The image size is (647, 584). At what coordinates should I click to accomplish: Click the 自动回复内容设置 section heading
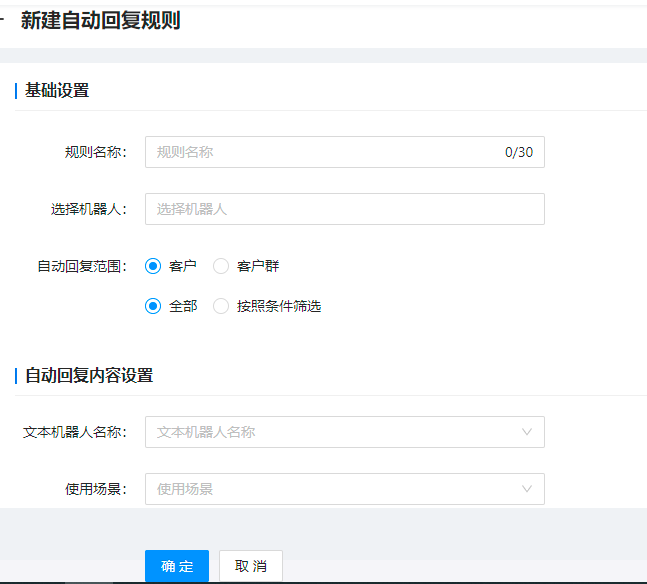[x=89, y=376]
